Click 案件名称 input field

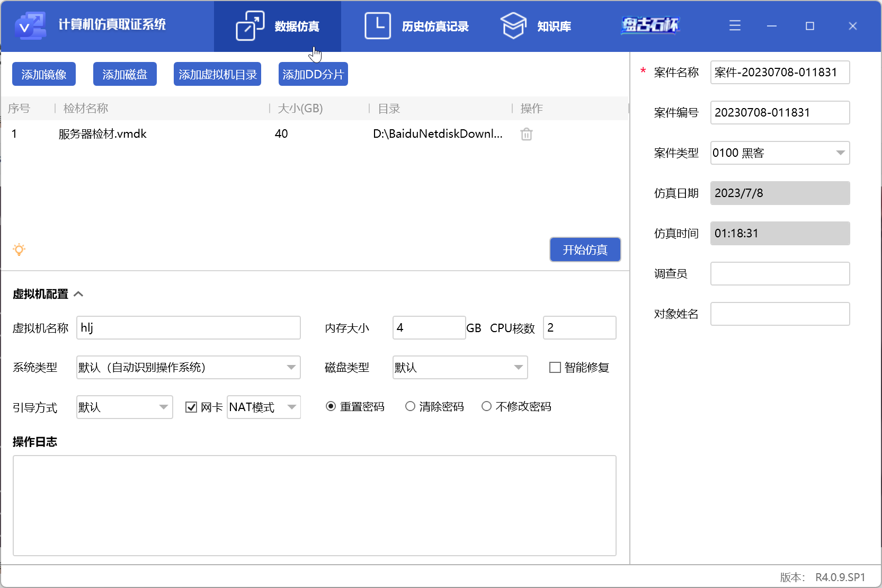pos(780,72)
